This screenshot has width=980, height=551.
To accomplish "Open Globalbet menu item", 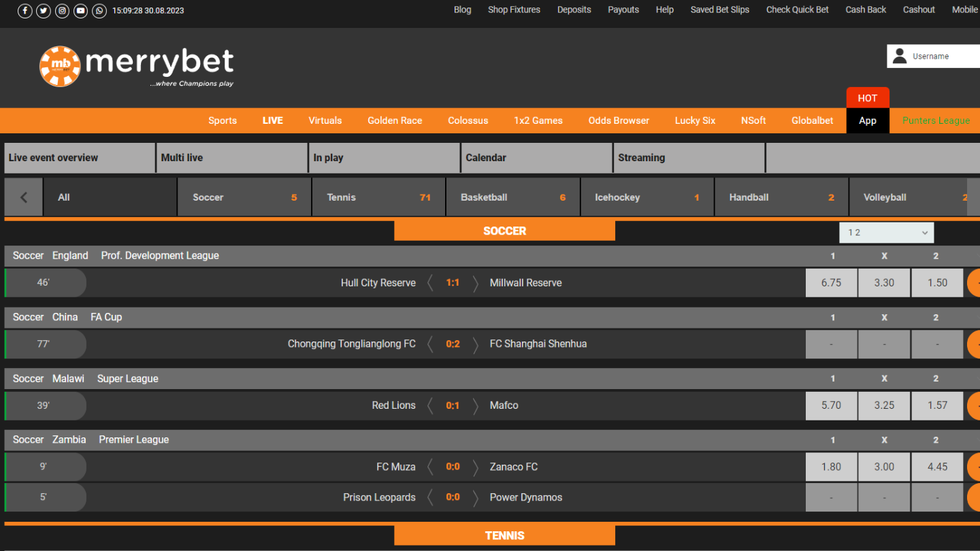I will click(x=813, y=120).
